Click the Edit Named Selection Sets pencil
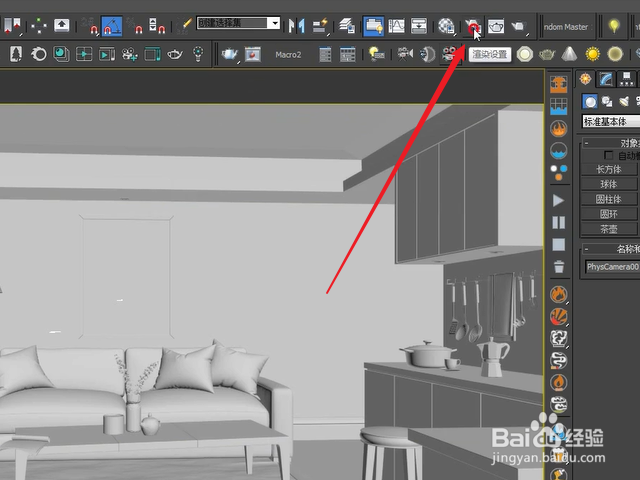 click(185, 25)
